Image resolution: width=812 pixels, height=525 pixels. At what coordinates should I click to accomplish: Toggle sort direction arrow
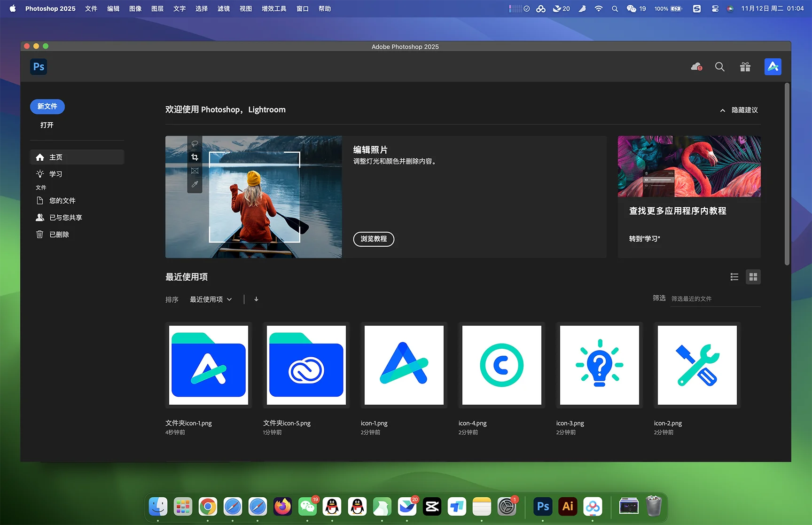(256, 299)
